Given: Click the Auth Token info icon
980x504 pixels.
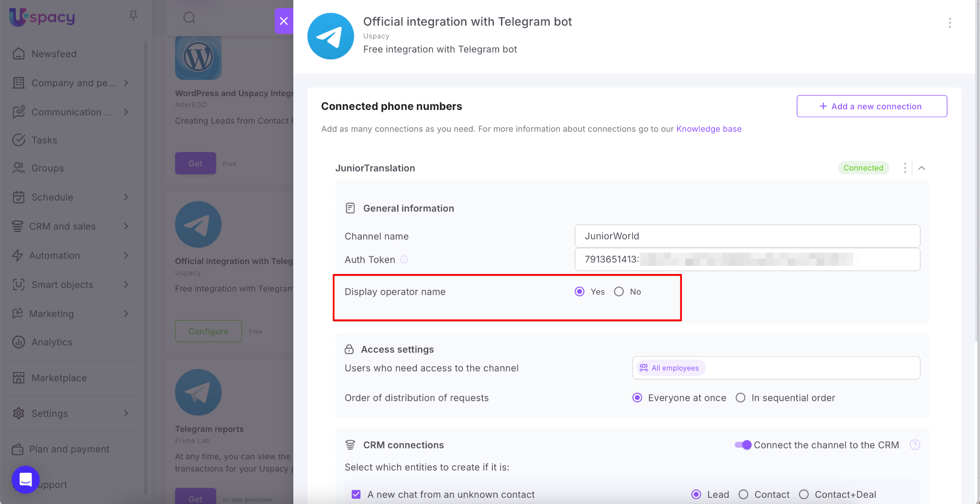Looking at the screenshot, I should point(404,259).
